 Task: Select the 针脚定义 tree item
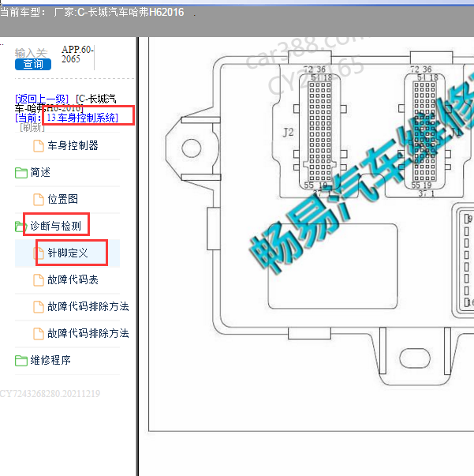pyautogui.click(x=67, y=253)
